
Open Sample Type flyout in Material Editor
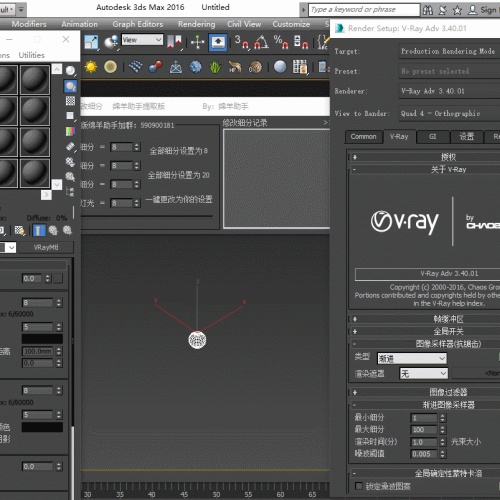(70, 70)
